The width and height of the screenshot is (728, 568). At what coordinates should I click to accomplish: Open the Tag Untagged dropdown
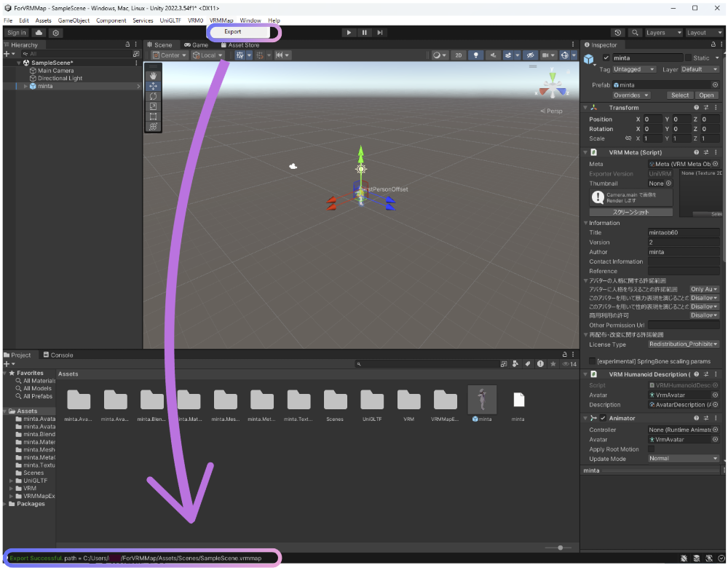(634, 69)
